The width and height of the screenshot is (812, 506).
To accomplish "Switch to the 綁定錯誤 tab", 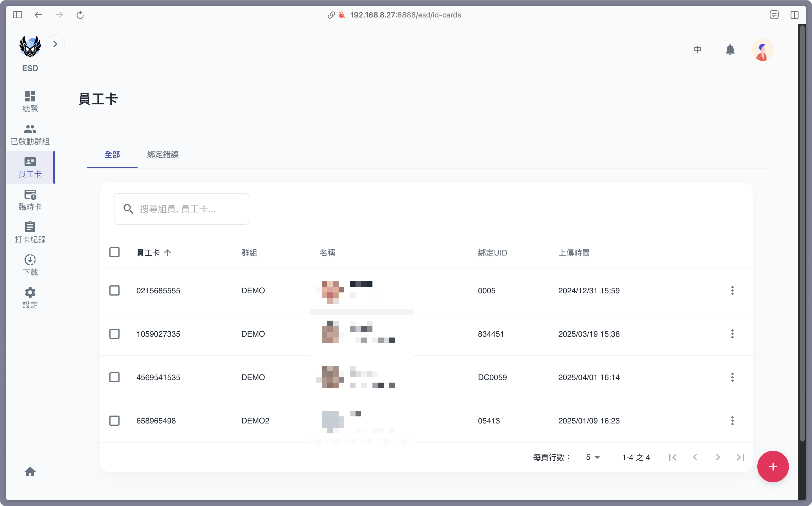I will click(x=163, y=155).
